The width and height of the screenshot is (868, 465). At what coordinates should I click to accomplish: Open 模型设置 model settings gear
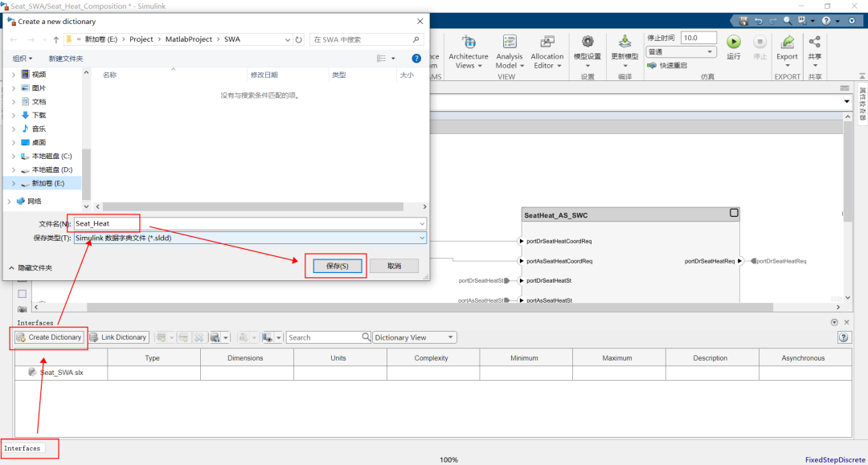588,42
